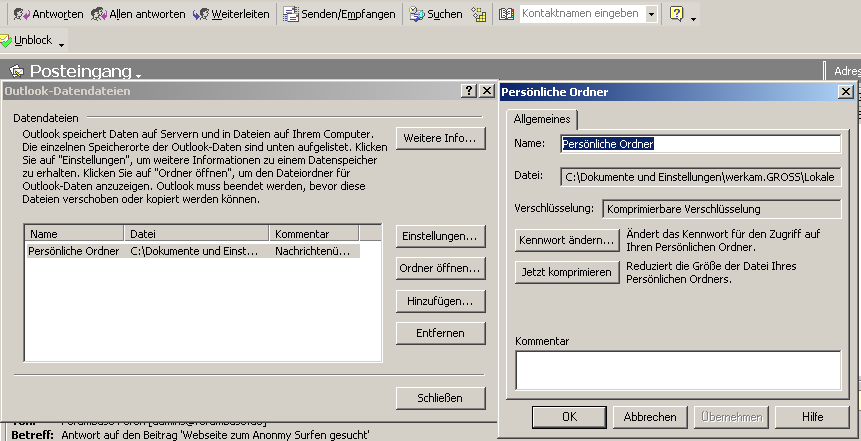Click the Datei column header
861x441 pixels.
coord(197,234)
